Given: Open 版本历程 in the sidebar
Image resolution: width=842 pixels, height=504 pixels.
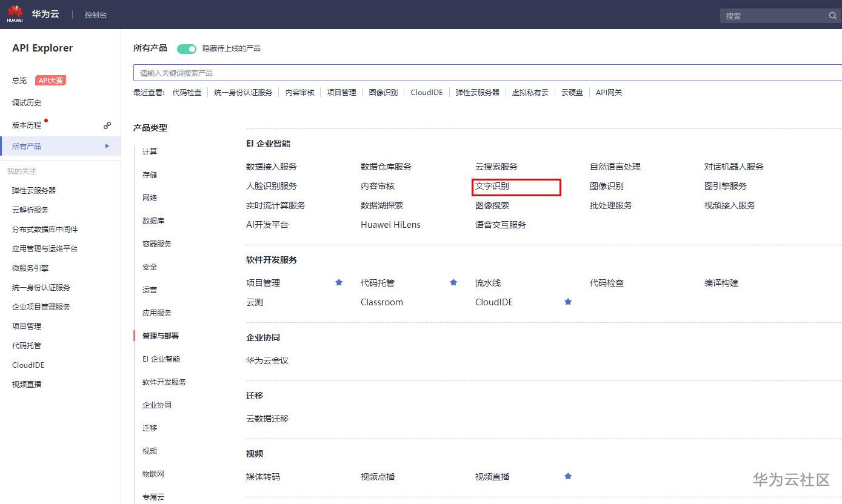Looking at the screenshot, I should [x=27, y=125].
